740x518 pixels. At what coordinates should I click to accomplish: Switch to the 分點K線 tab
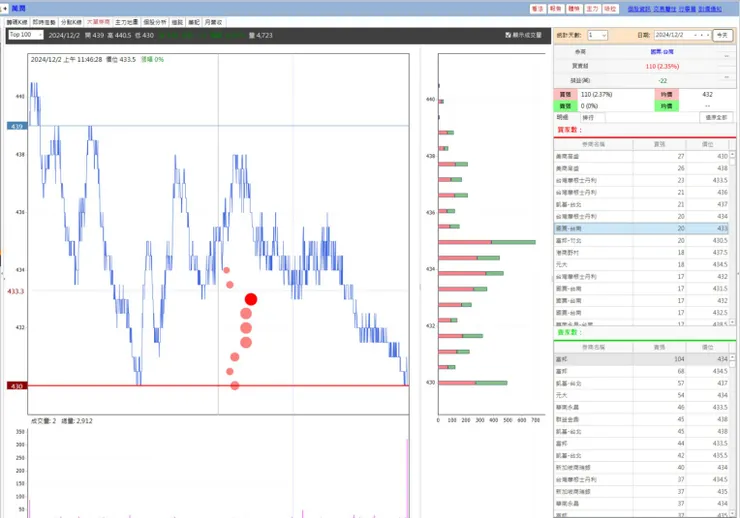click(71, 22)
